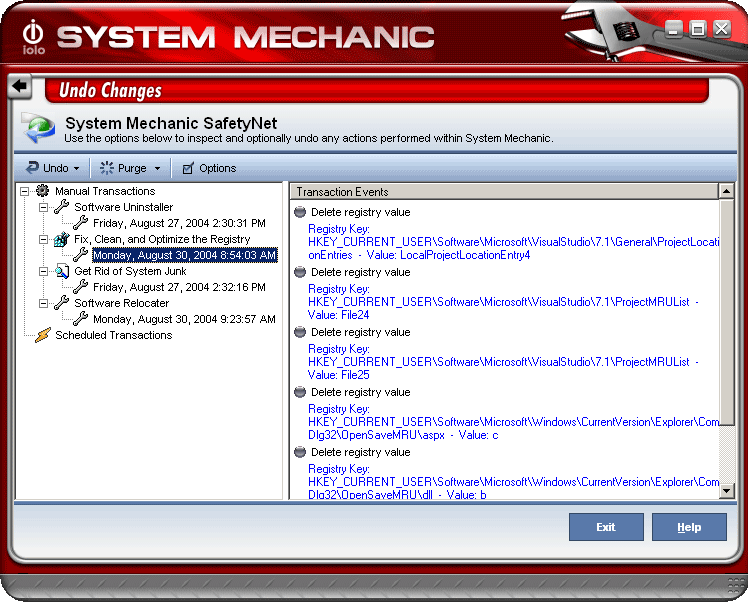Screen dimensions: 748x603
Task: Select Monday, August 30, 2004 8:54:03 AM transaction
Action: tap(185, 255)
